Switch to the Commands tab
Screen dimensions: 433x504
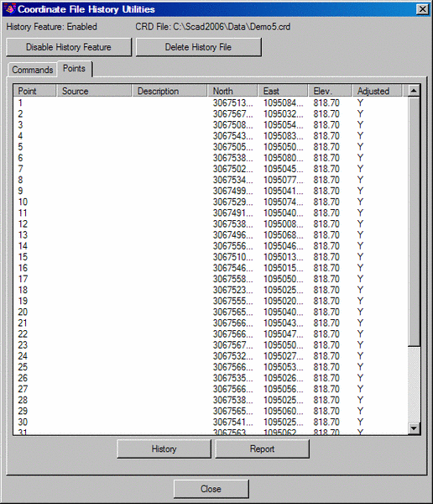click(x=33, y=70)
